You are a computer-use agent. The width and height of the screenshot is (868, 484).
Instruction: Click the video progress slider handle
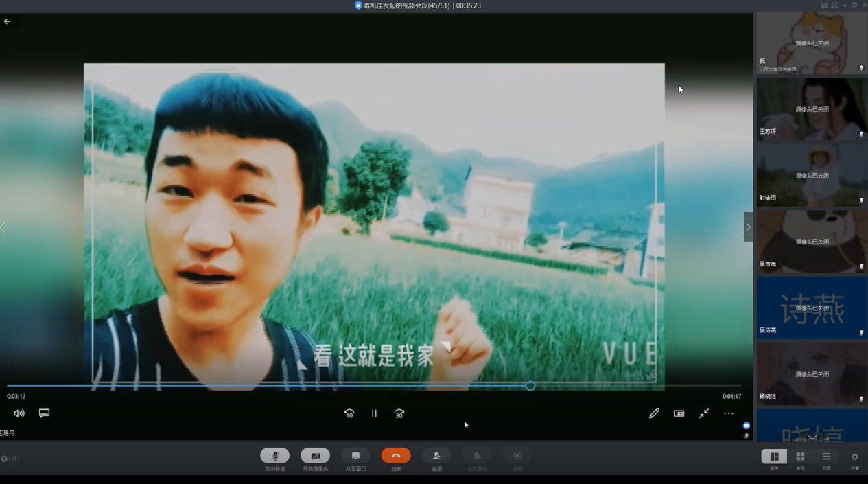[x=530, y=386]
